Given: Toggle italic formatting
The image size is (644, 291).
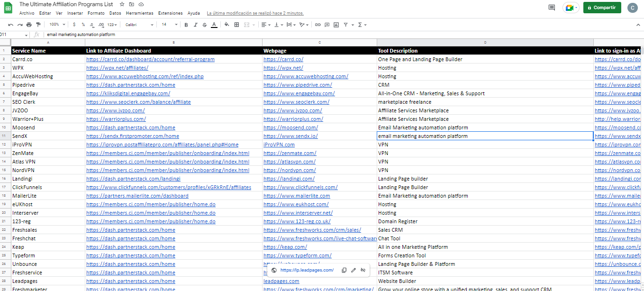Looking at the screenshot, I should pos(195,25).
